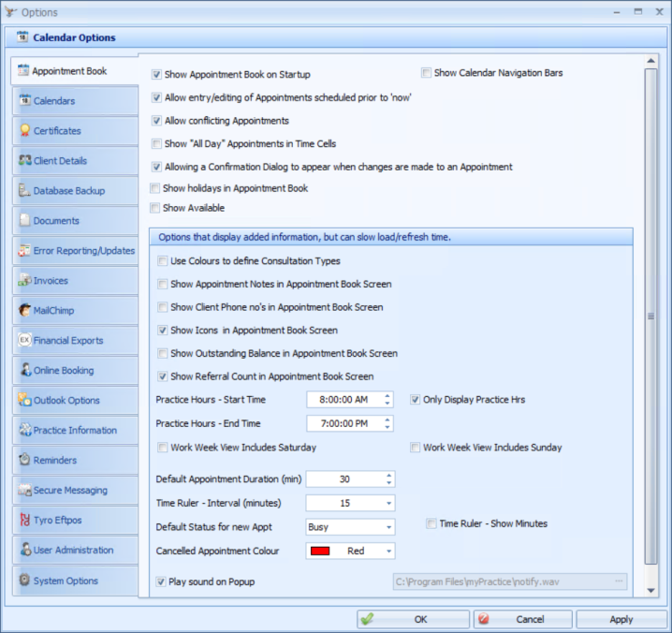
Task: Toggle Allow conflicting Appointments checkbox
Action: (x=156, y=121)
